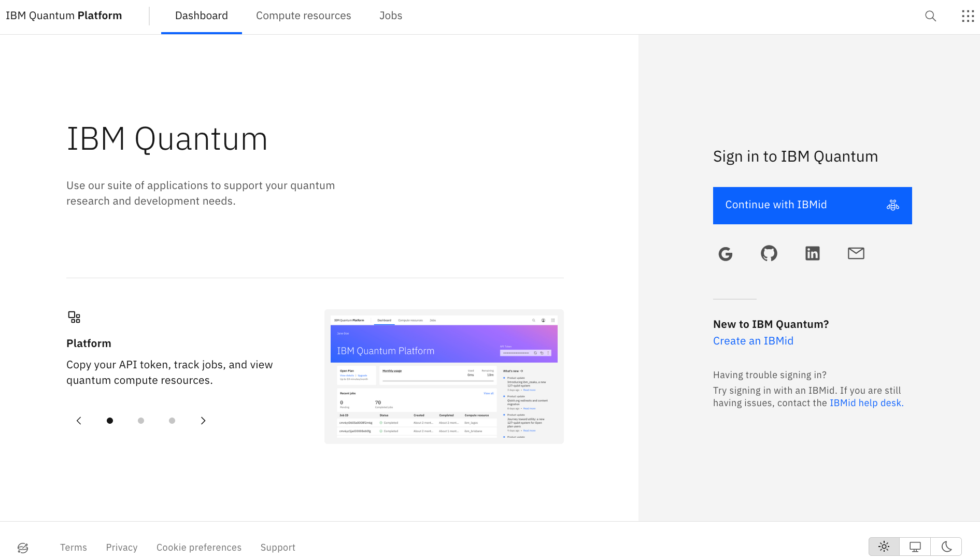Select the third carousel dot
This screenshot has height=560, width=980.
point(172,421)
